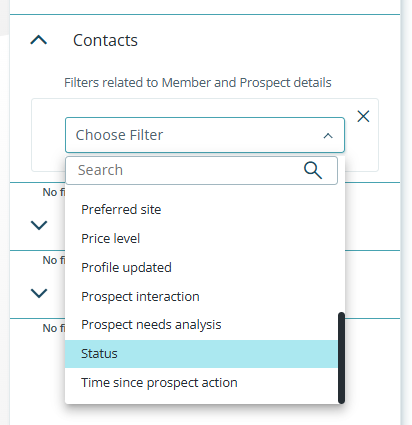This screenshot has height=425, width=412.
Task: Close the Choose Filter dropdown
Action: 205,135
